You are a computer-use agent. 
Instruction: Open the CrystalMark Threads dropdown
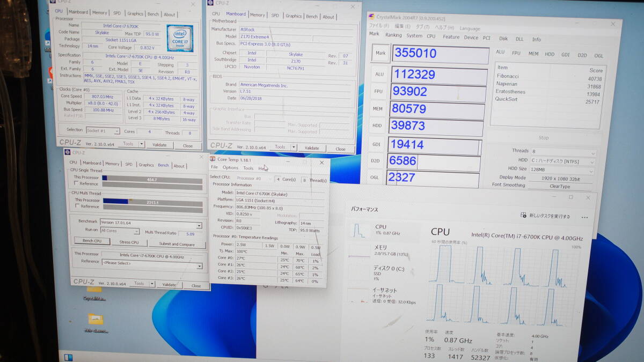click(x=592, y=152)
